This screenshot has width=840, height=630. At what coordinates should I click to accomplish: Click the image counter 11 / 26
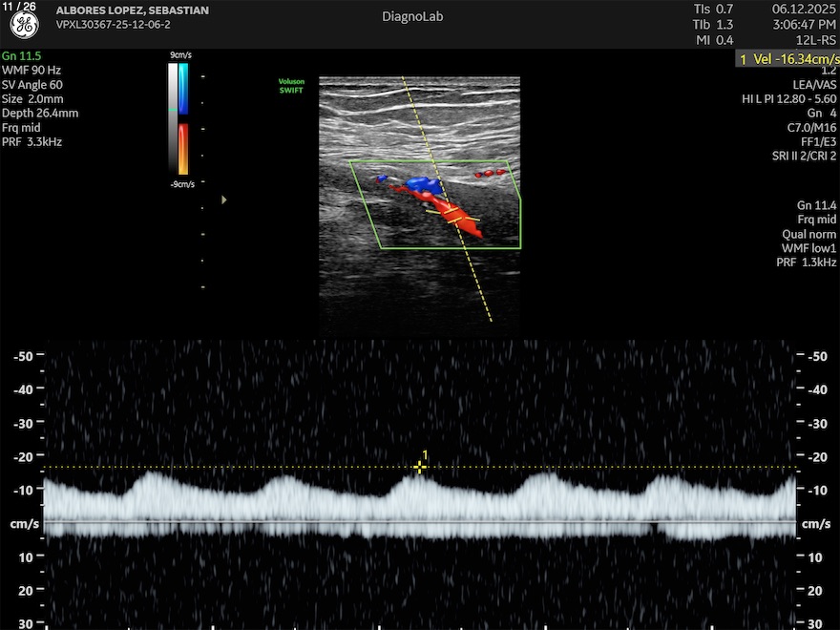(x=19, y=7)
